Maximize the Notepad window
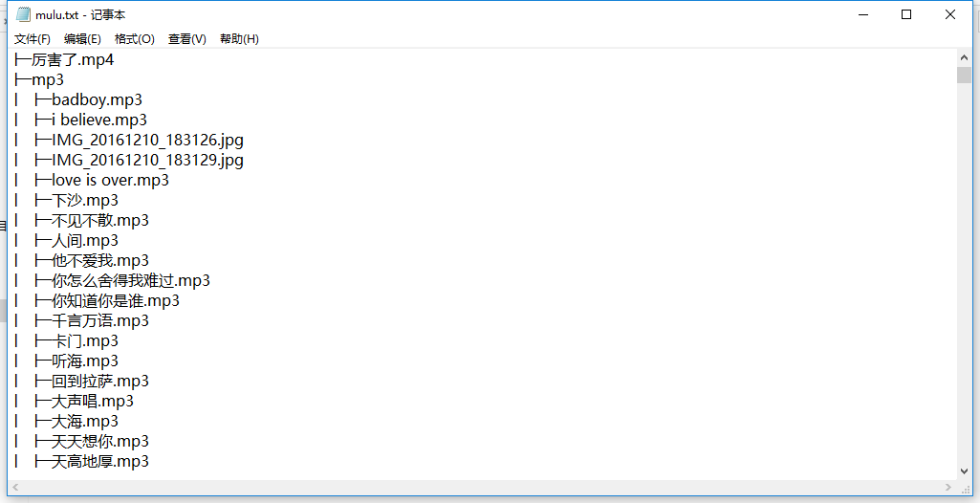 pyautogui.click(x=906, y=14)
